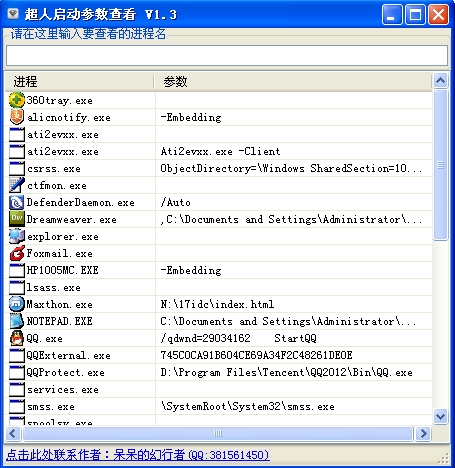Select the ctfmon.exe process name
This screenshot has height=468, width=455.
click(57, 186)
